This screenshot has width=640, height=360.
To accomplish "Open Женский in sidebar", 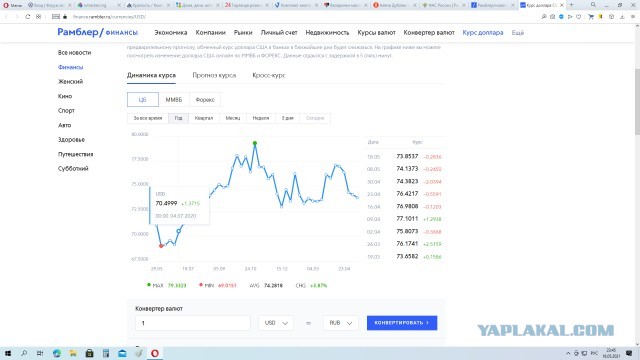I will [71, 82].
